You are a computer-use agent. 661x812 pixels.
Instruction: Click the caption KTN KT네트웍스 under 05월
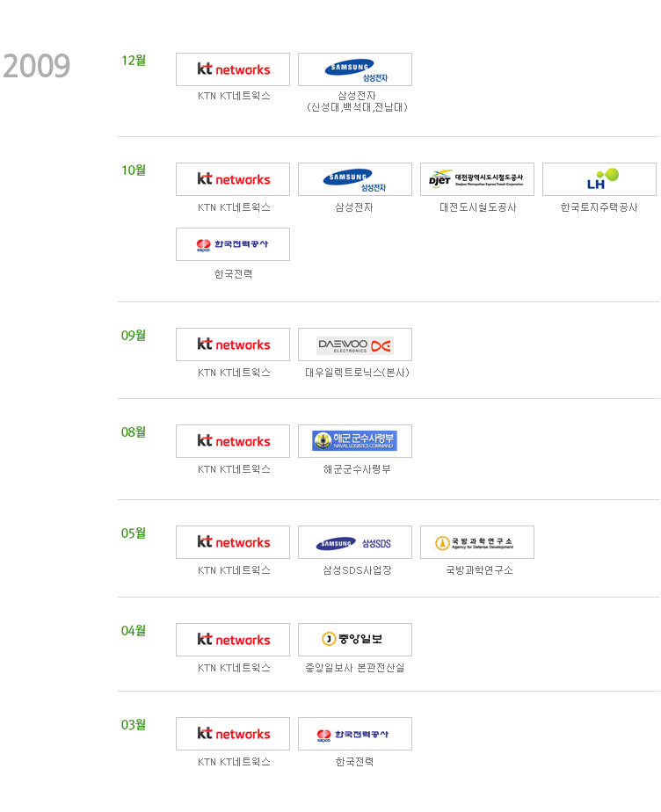234,570
